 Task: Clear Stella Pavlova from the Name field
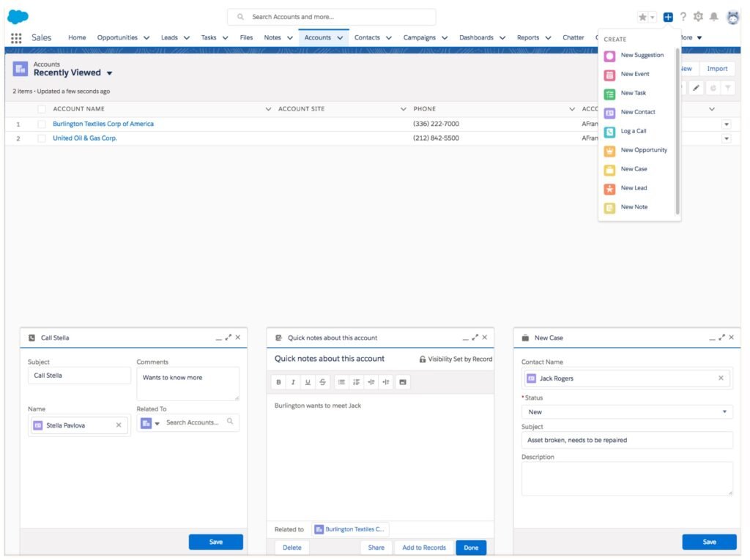[119, 425]
